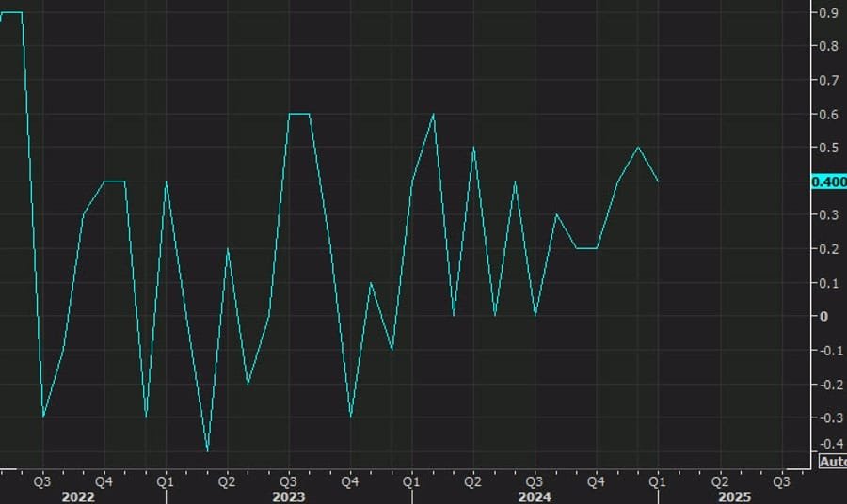
Task: Select the Q1 label starting 2025
Action: 658,480
